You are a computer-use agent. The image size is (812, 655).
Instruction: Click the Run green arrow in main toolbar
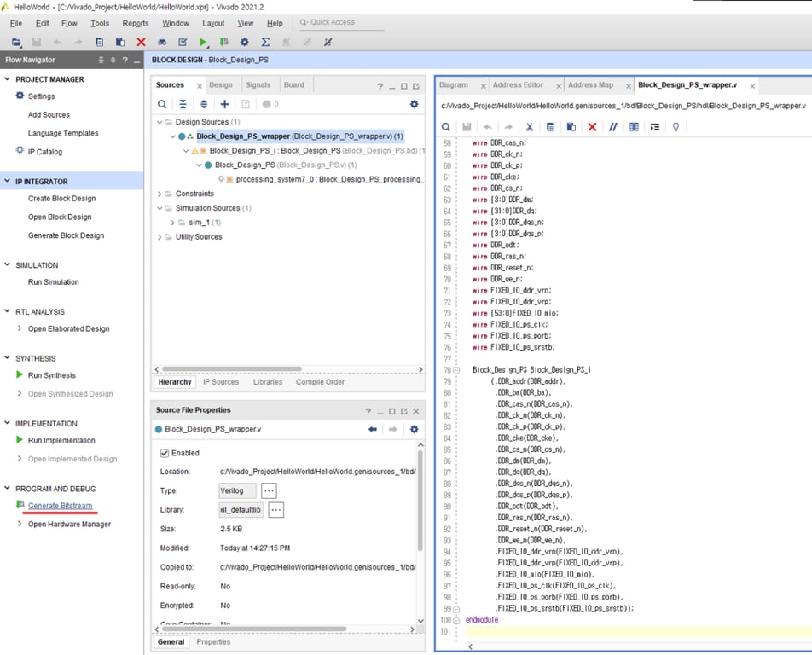coord(203,42)
